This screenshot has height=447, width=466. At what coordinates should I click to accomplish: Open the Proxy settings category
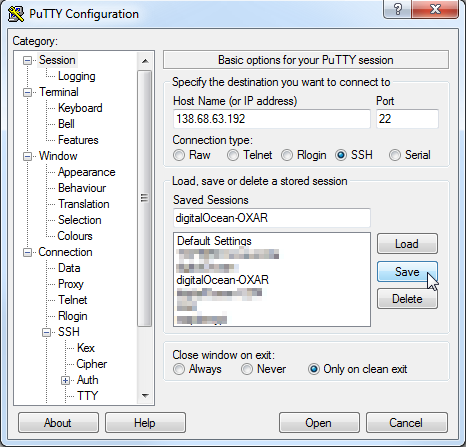70,284
